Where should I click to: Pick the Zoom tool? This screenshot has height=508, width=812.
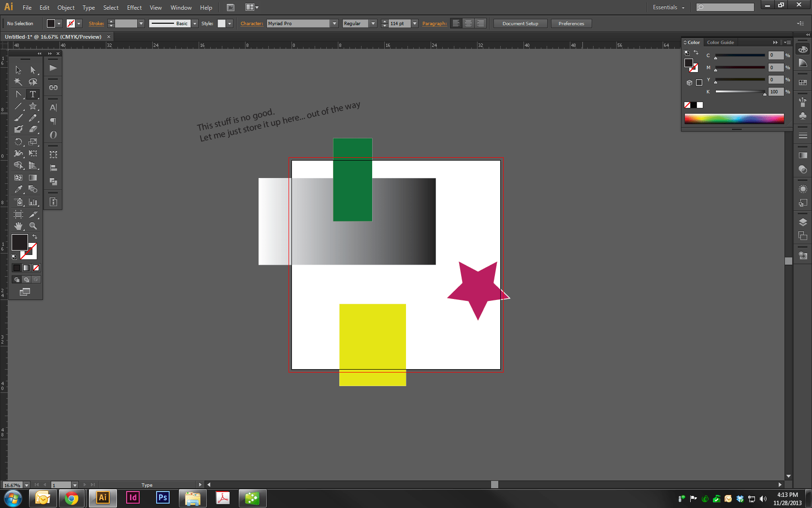(33, 225)
